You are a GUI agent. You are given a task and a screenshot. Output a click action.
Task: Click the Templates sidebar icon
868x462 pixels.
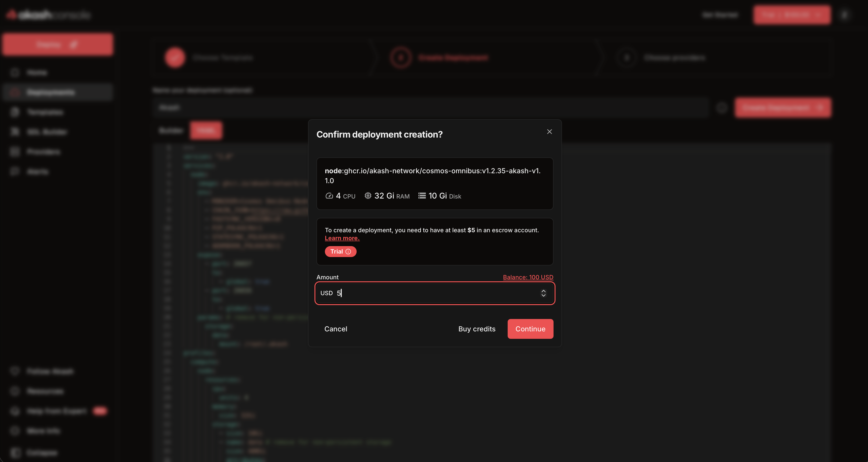click(15, 112)
